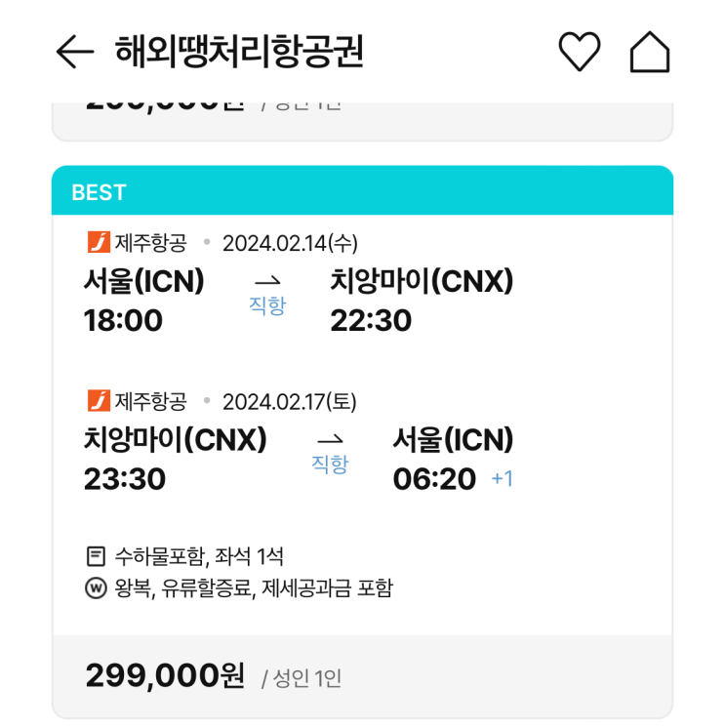Tap the back arrow icon
725x728 pixels.
point(74,52)
